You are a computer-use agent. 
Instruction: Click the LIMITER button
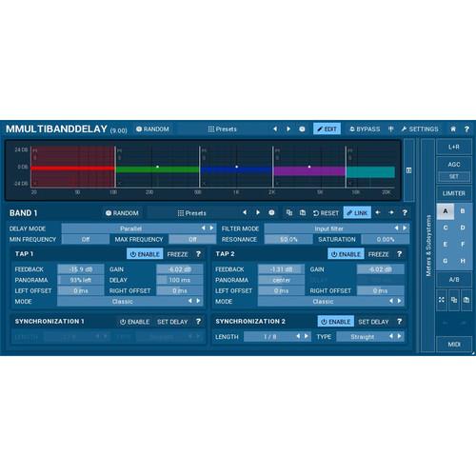tap(454, 193)
